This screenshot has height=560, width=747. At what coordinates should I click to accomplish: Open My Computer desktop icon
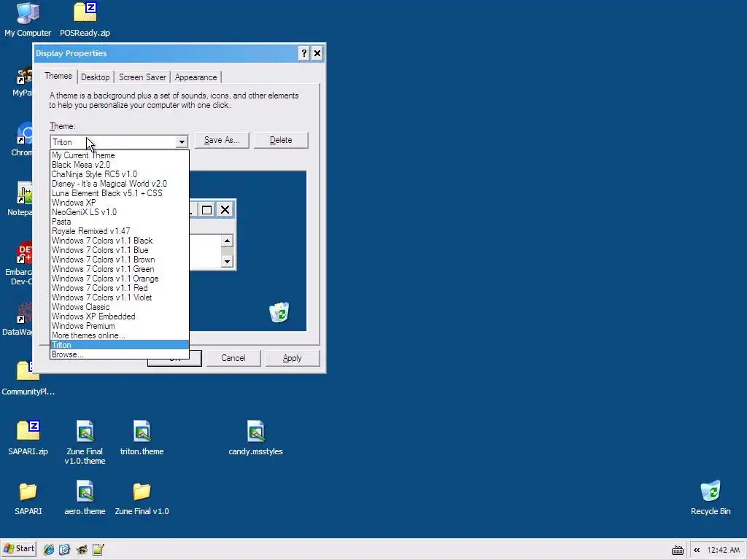[28, 19]
